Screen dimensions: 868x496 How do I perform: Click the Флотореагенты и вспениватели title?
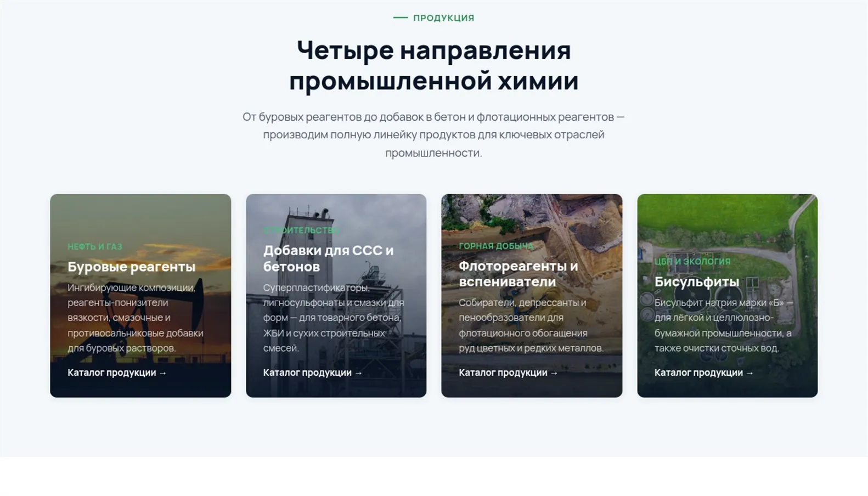click(518, 274)
